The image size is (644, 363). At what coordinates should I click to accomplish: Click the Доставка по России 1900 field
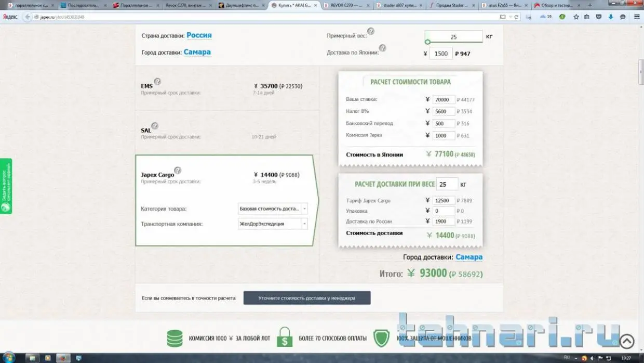[x=444, y=221]
